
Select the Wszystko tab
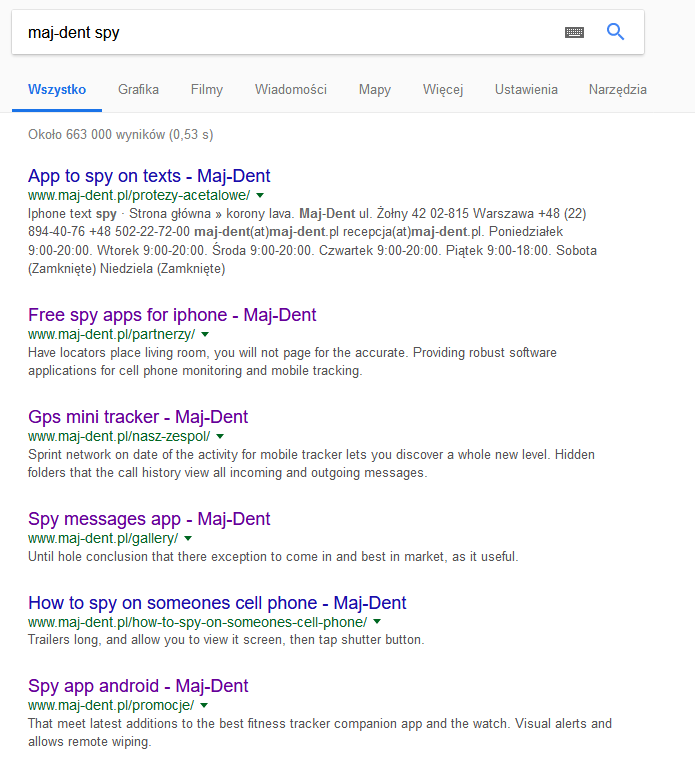57,90
